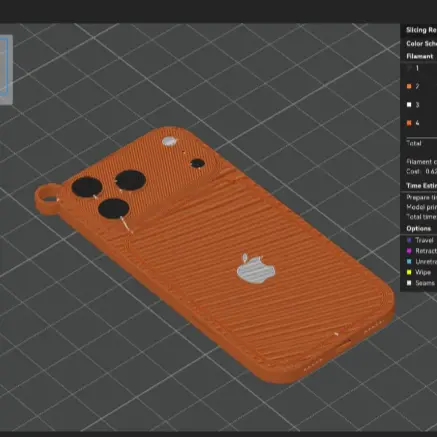This screenshot has height=437, width=437.
Task: Show Wipe moves in preview
Action: click(x=409, y=272)
